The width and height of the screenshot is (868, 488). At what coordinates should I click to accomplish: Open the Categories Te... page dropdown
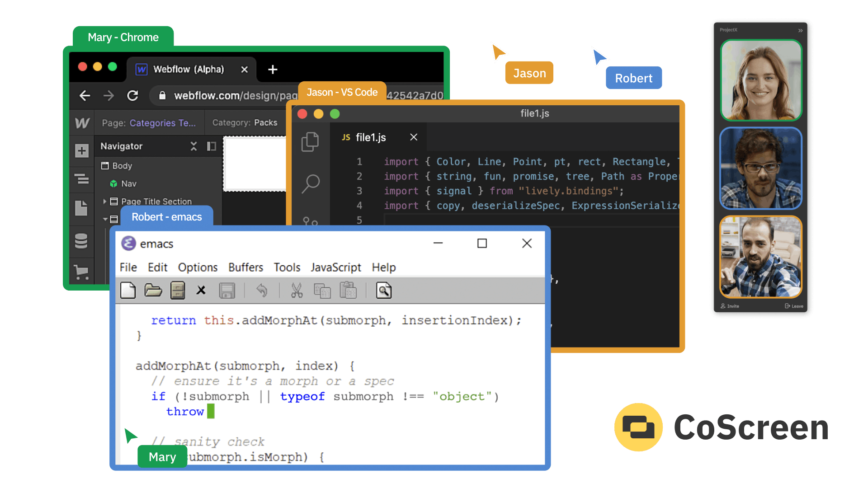click(162, 123)
